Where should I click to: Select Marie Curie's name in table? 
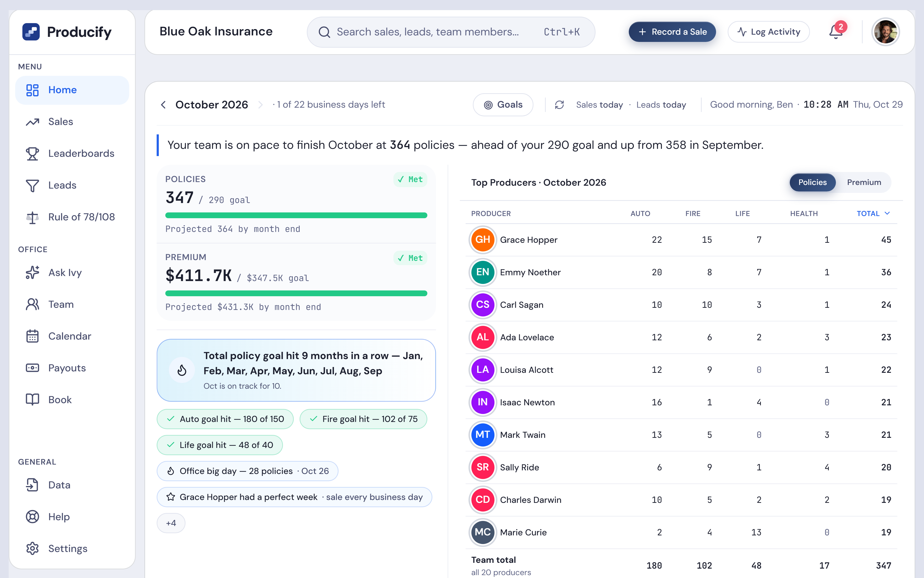(x=523, y=532)
